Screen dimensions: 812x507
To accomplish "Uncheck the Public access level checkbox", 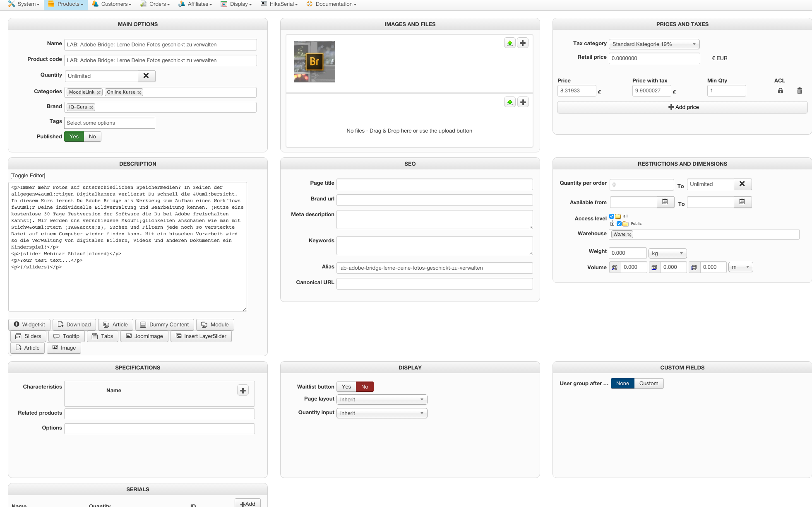I will click(619, 224).
